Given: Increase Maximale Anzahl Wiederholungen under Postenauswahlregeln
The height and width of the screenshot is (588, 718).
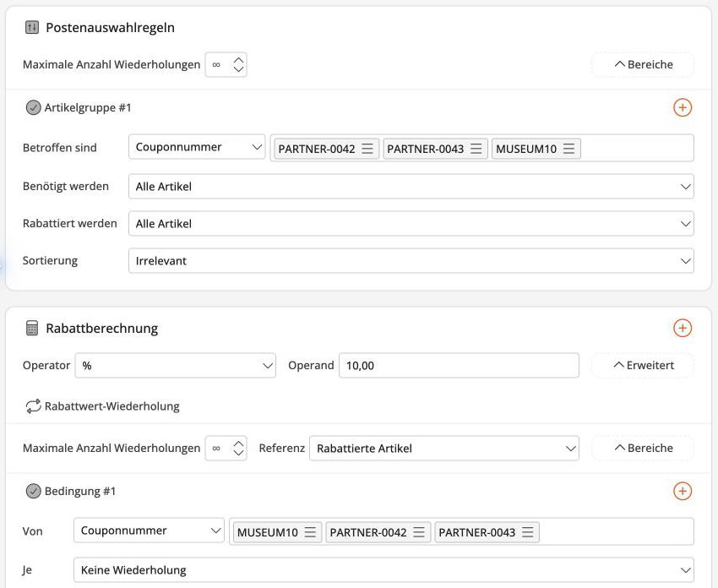Looking at the screenshot, I should tap(238, 61).
